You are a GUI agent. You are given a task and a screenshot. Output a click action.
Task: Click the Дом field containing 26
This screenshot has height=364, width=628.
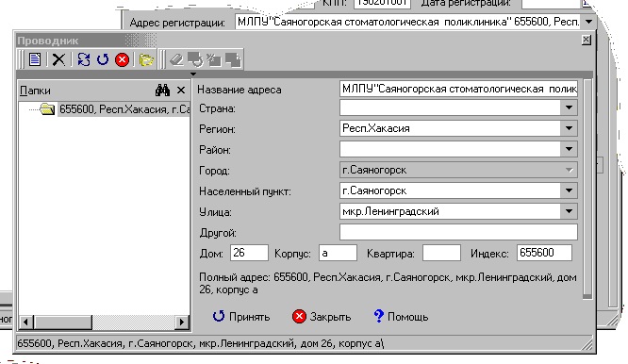click(x=249, y=253)
